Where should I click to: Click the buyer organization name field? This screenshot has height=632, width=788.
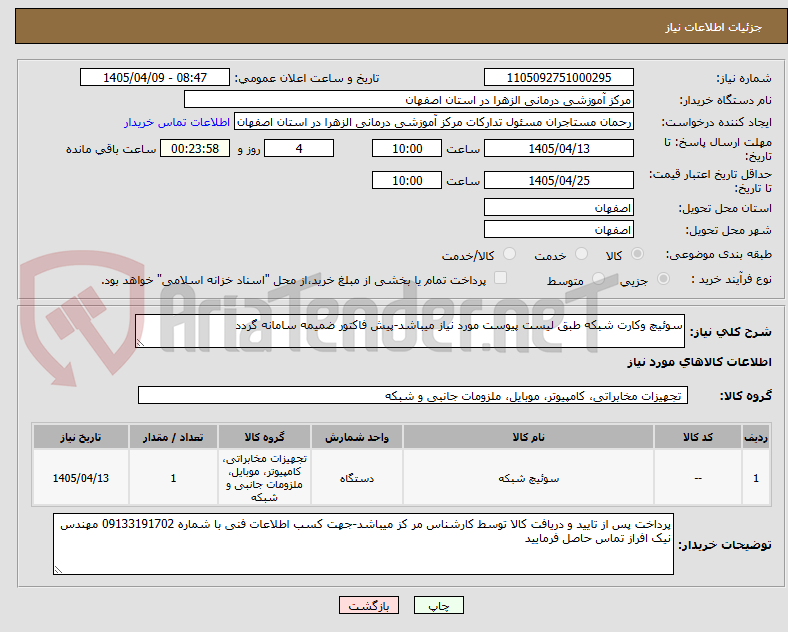[409, 99]
